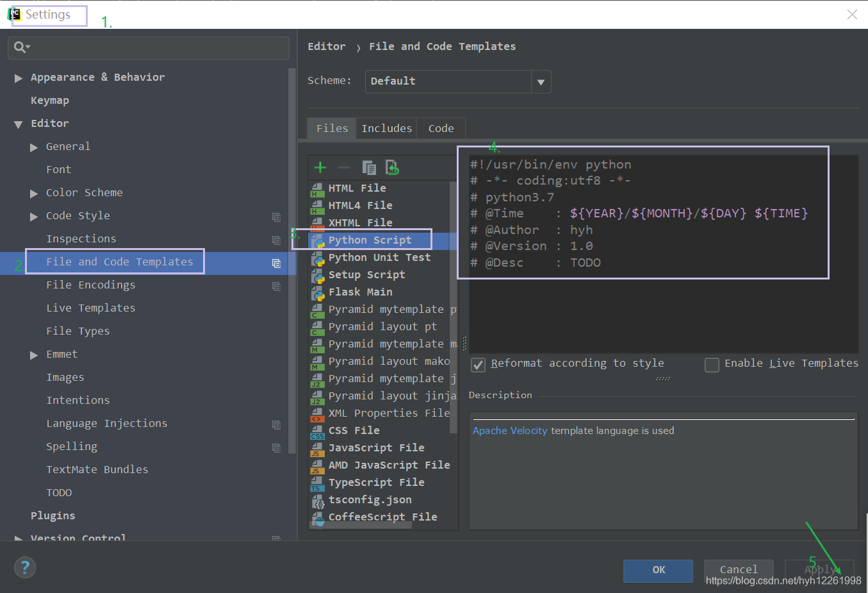
Task: Click project-level icon beside Code Style
Action: point(276,217)
